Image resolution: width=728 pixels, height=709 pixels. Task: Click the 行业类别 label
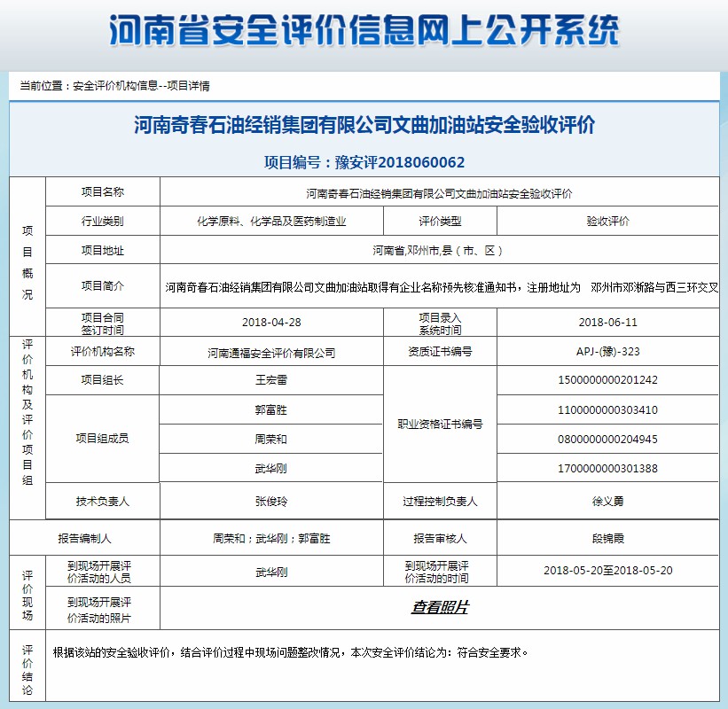tap(103, 222)
